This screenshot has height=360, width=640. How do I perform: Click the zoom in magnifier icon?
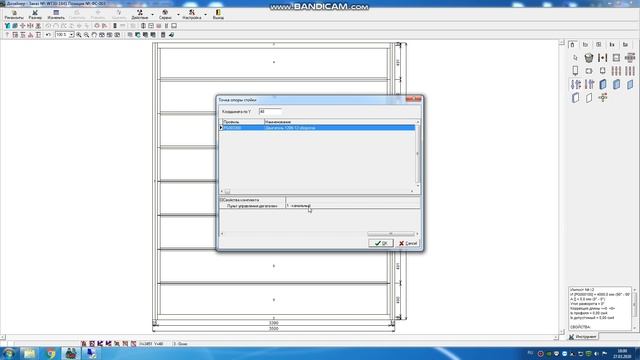[x=79, y=35]
